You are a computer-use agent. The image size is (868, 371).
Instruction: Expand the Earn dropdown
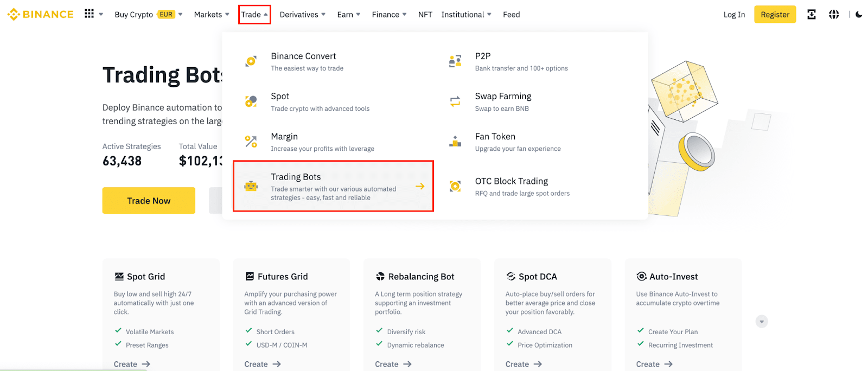358,15
